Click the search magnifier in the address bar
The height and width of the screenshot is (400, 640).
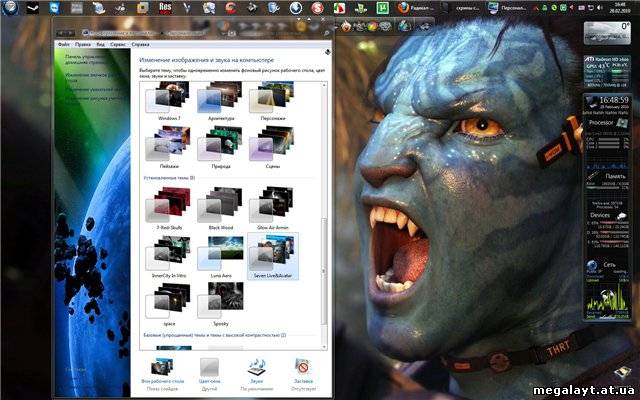point(327,33)
